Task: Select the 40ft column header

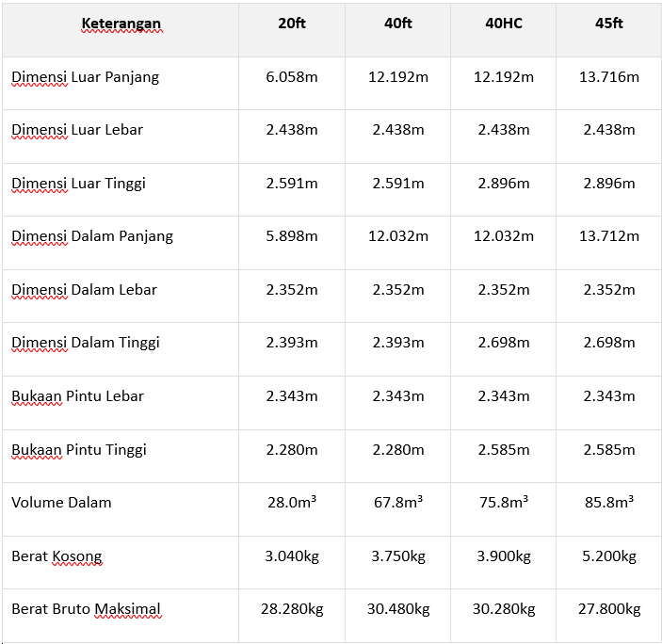Action: point(398,24)
